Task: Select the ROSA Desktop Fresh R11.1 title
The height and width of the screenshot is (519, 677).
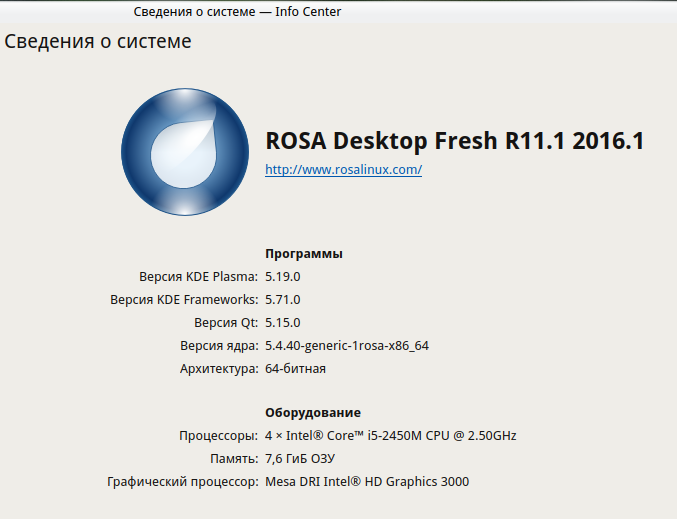Action: coord(454,141)
